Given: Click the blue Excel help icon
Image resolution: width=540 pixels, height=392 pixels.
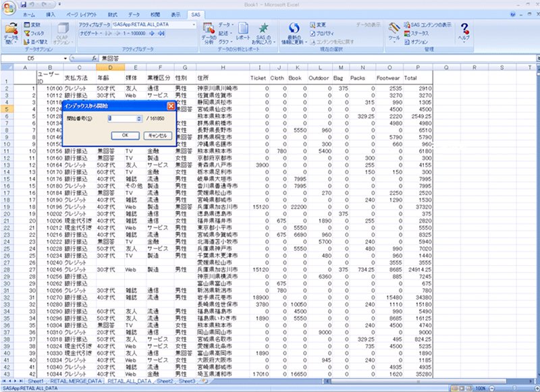Looking at the screenshot, I should [513, 14].
